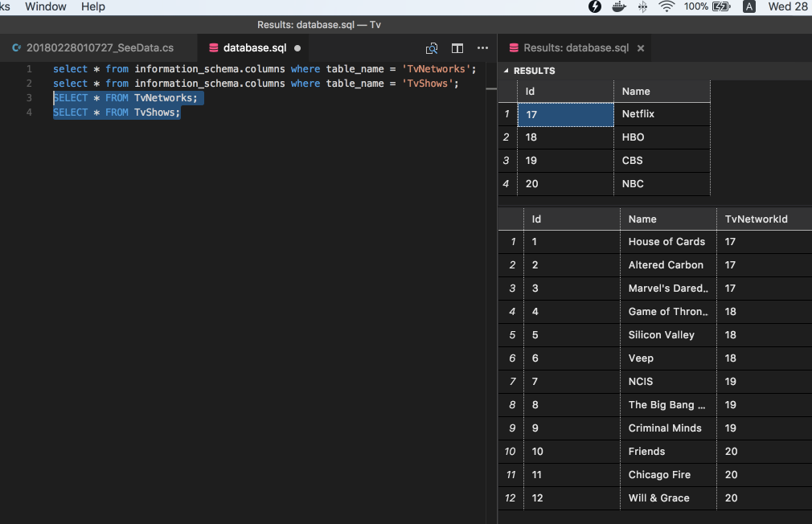Screen dimensions: 812x524
Task: Open the More Actions ellipsis menu
Action: (x=482, y=48)
